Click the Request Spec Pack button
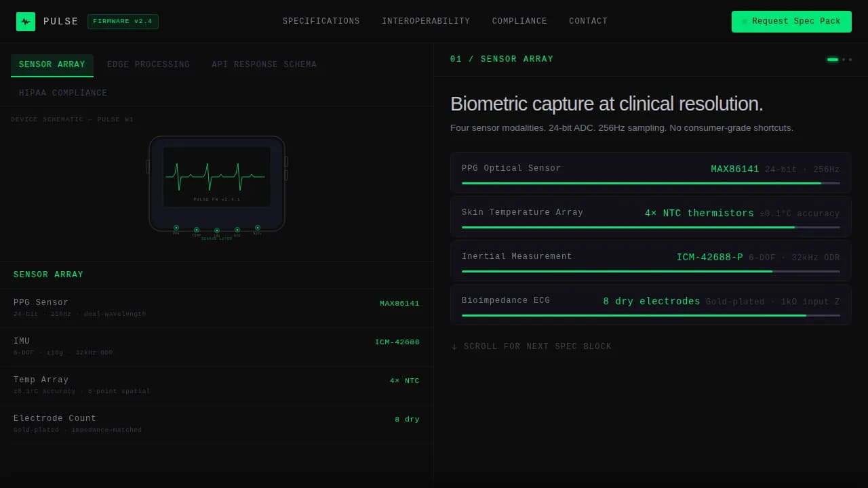The width and height of the screenshot is (868, 488). [x=791, y=22]
